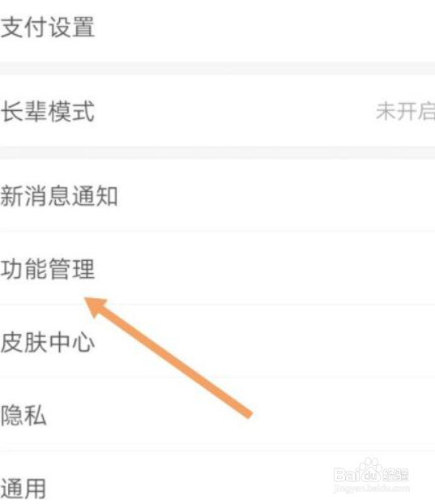
Task: Tap the 管理 characters in 功能管理
Action: click(x=71, y=268)
